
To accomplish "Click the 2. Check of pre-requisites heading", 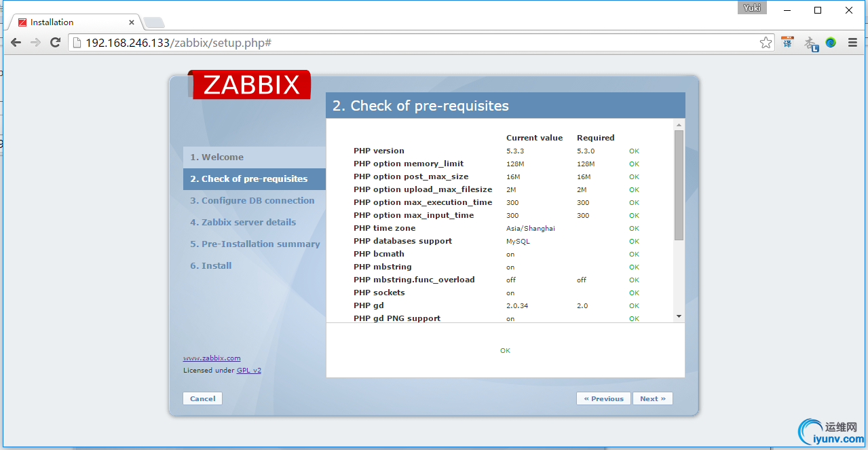I will coord(421,106).
